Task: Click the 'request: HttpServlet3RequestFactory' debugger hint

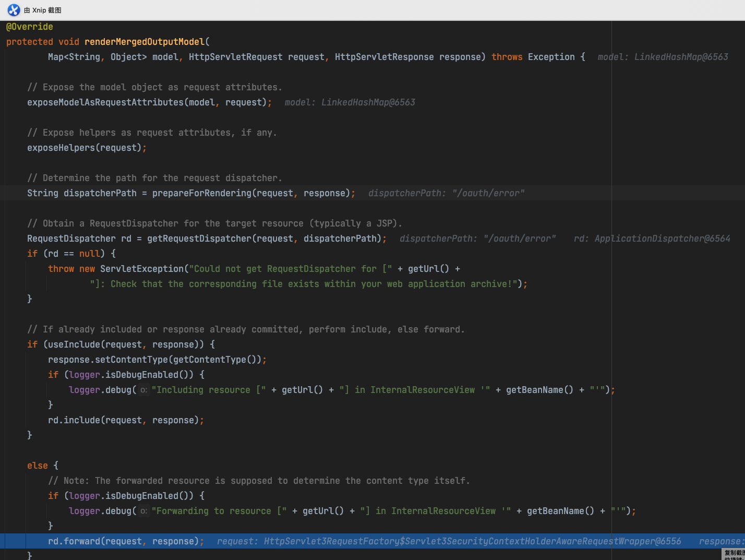Action: tap(449, 541)
